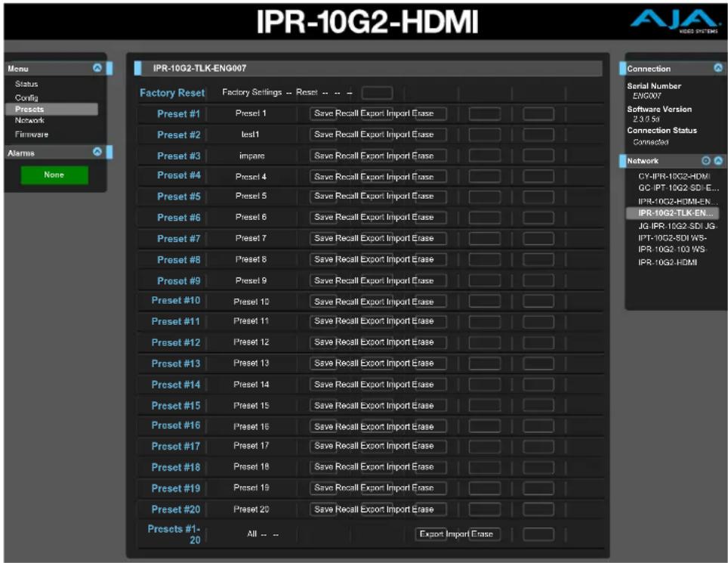728x563 pixels.
Task: Select GC-IPT-10G2-SDI-E... device
Action: coord(678,188)
